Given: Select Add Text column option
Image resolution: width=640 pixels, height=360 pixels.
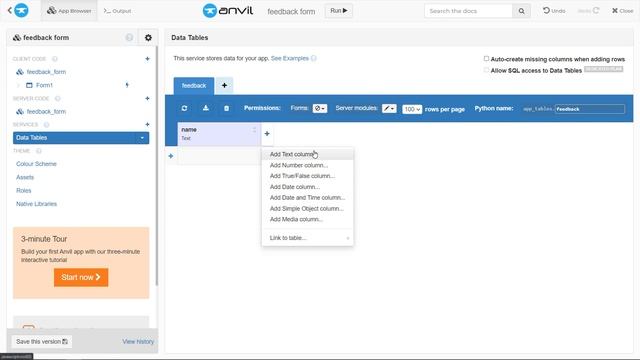Looking at the screenshot, I should (x=307, y=154).
